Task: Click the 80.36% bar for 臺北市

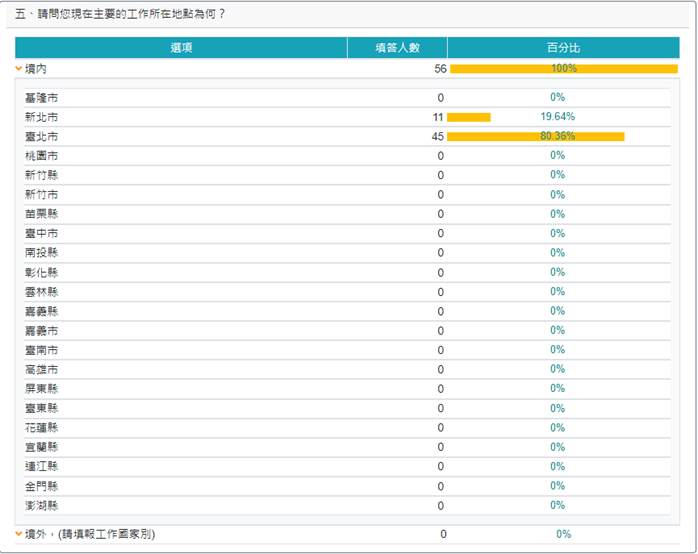Action: click(x=535, y=136)
